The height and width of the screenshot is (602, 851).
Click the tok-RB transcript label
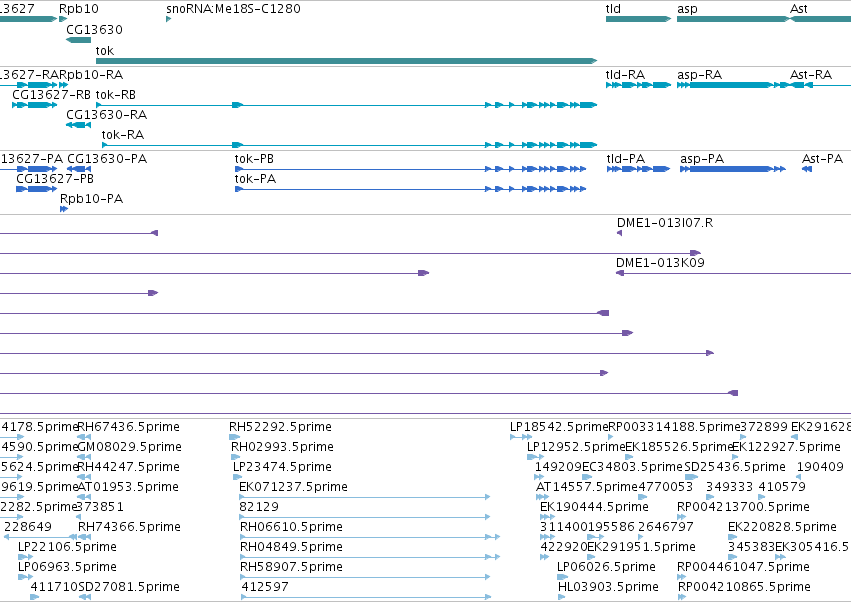[x=116, y=95]
